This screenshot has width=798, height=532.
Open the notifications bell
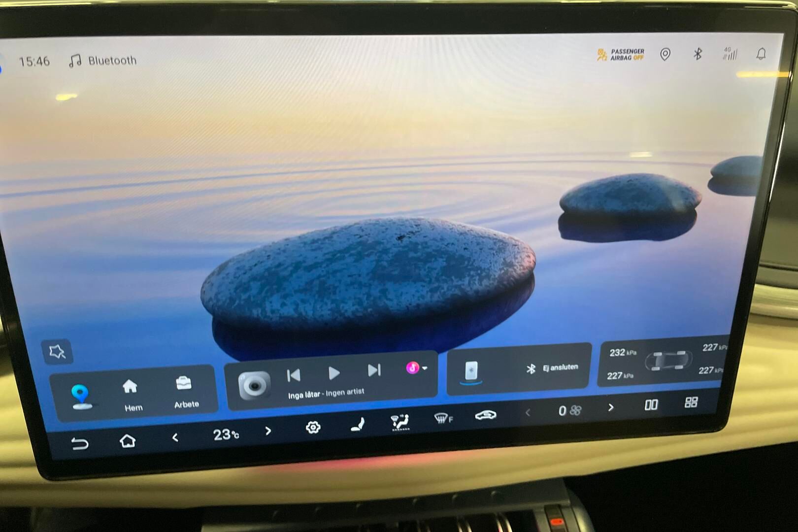(x=761, y=54)
